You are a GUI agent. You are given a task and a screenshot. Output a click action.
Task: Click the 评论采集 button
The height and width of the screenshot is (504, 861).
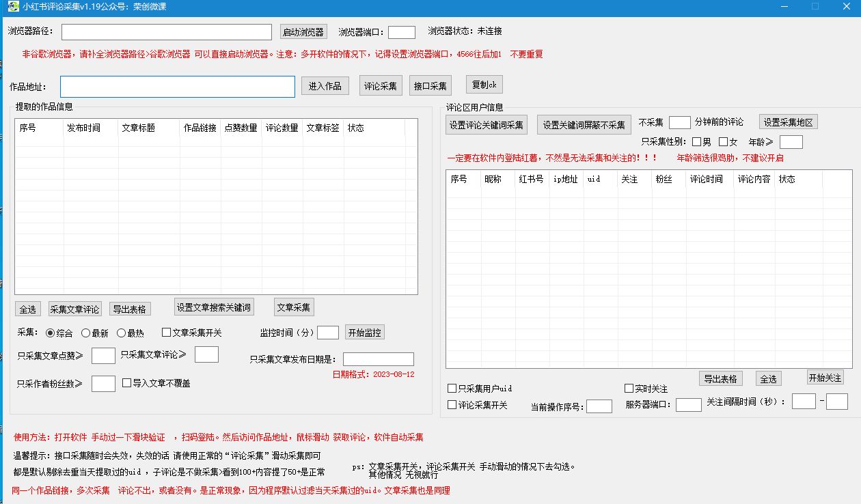381,86
